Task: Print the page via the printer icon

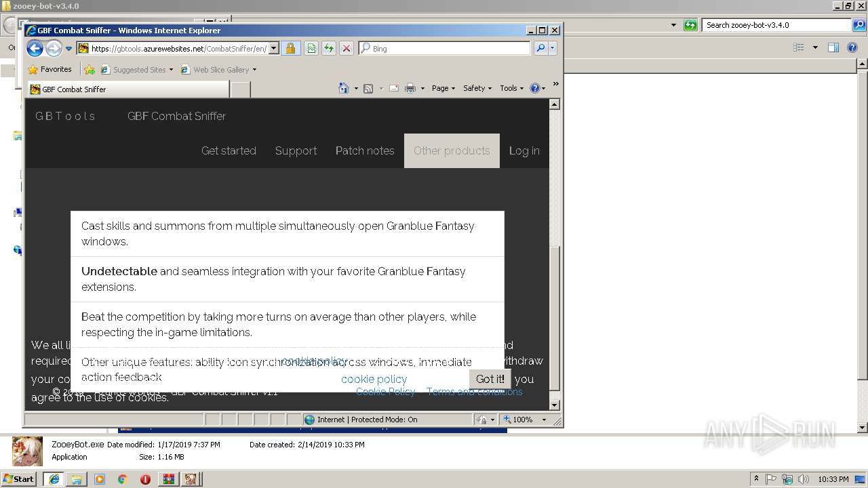Action: click(410, 88)
